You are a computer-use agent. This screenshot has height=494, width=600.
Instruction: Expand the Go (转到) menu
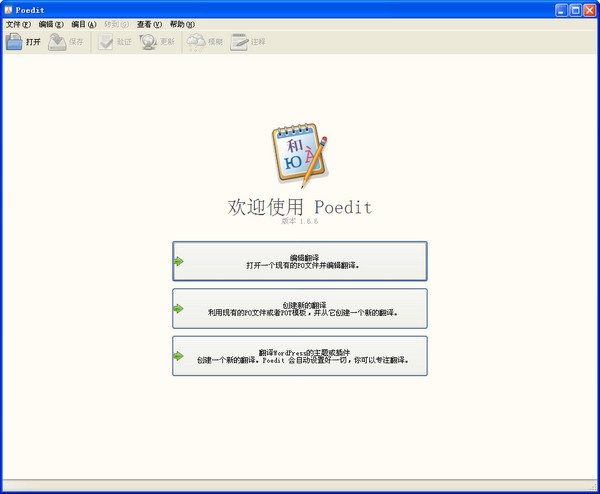(x=116, y=24)
